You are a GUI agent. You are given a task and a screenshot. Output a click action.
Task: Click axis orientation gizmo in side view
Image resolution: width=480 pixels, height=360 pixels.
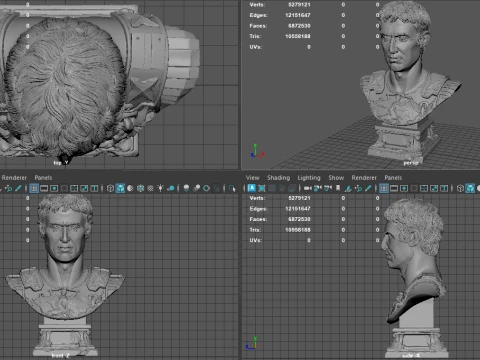pyautogui.click(x=252, y=343)
